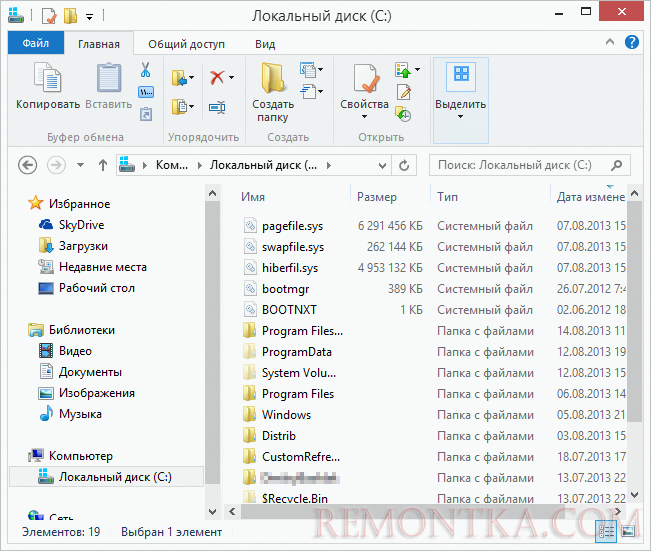Select pagefile.sys in the file list
Image resolution: width=651 pixels, height=551 pixels.
tap(292, 226)
